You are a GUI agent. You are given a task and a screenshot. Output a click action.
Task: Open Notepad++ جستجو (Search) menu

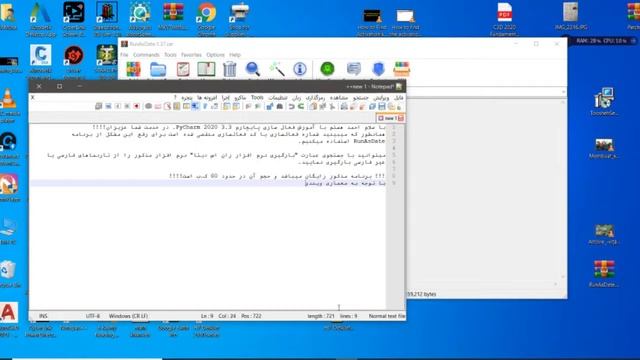coord(361,98)
